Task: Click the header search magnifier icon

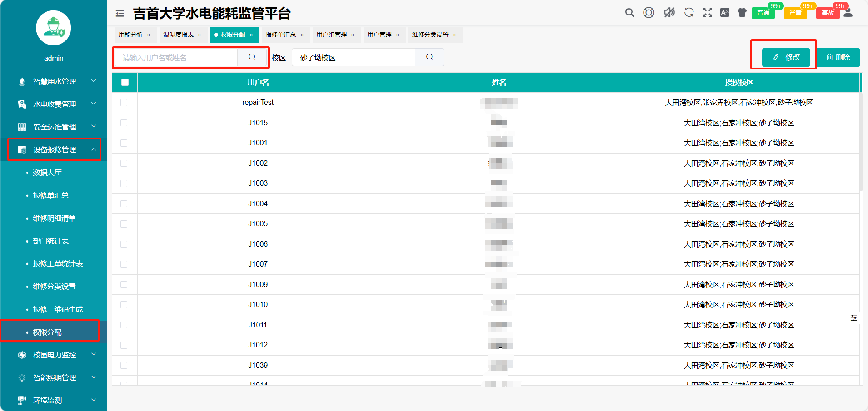Action: 629,13
